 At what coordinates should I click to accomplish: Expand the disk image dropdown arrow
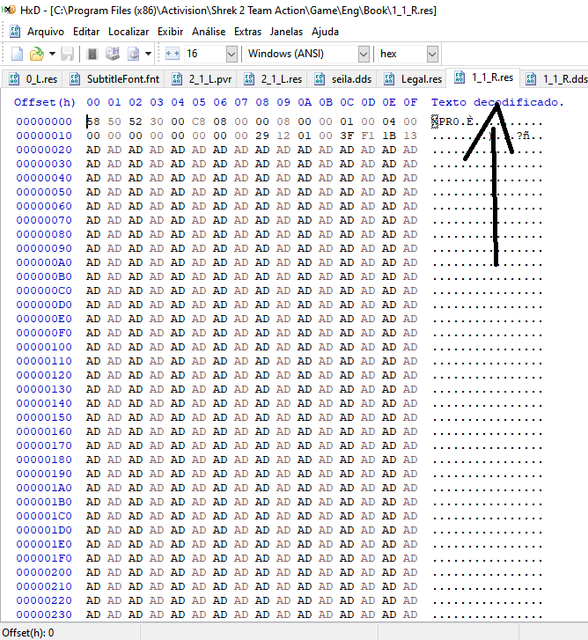pyautogui.click(x=148, y=54)
